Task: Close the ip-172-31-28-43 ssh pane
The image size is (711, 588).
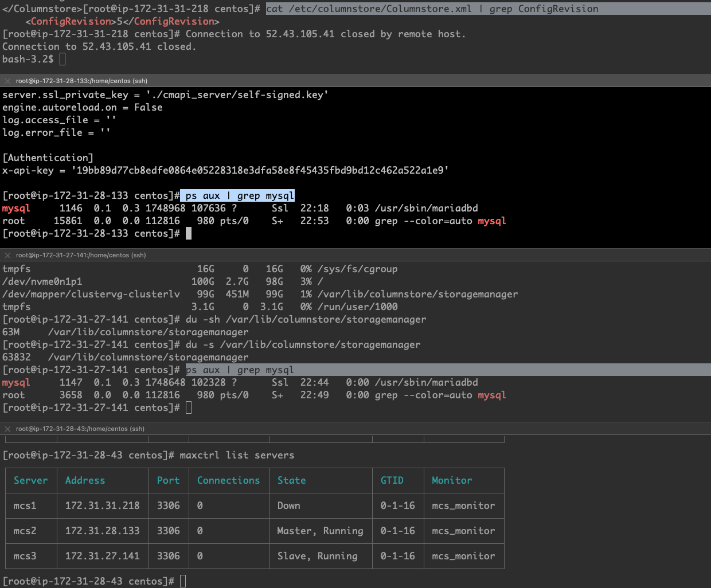Action: tap(7, 429)
